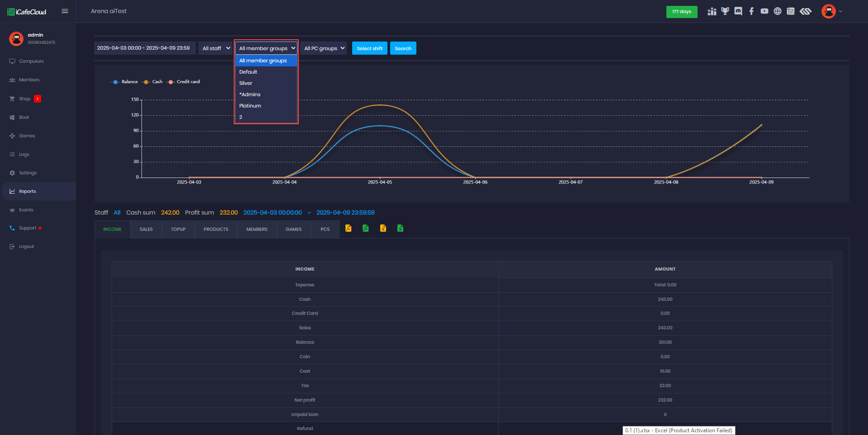Open the globe website icon

778,11
